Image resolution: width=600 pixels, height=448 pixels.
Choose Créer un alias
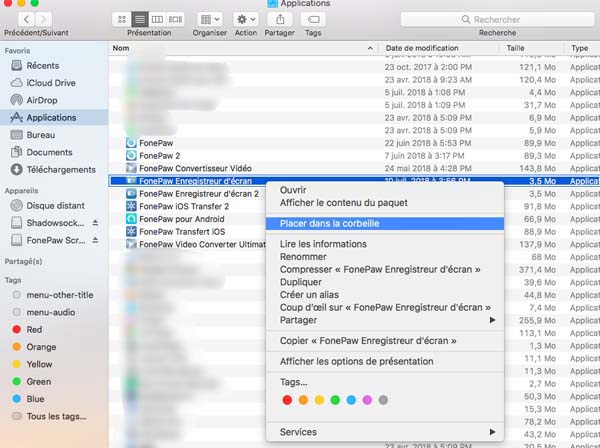click(385, 295)
